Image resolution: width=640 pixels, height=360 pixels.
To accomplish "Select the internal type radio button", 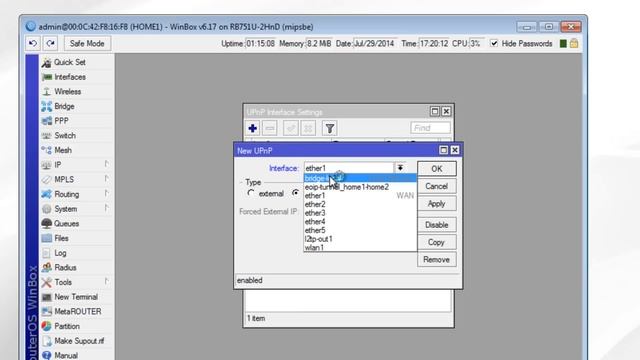I will [x=296, y=193].
